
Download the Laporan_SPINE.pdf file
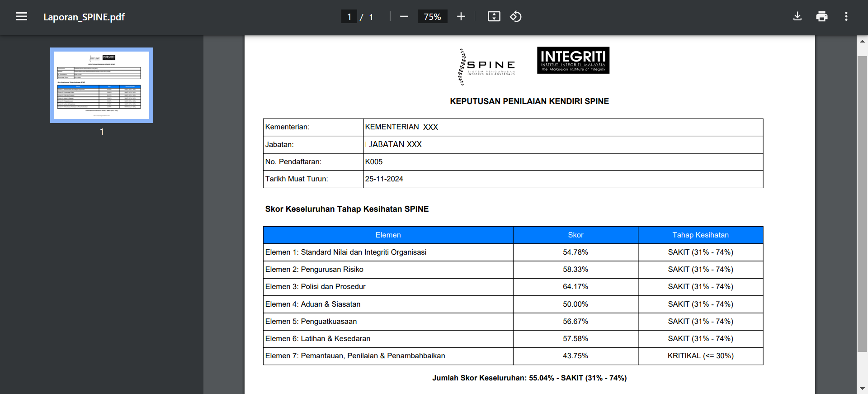pyautogui.click(x=797, y=17)
